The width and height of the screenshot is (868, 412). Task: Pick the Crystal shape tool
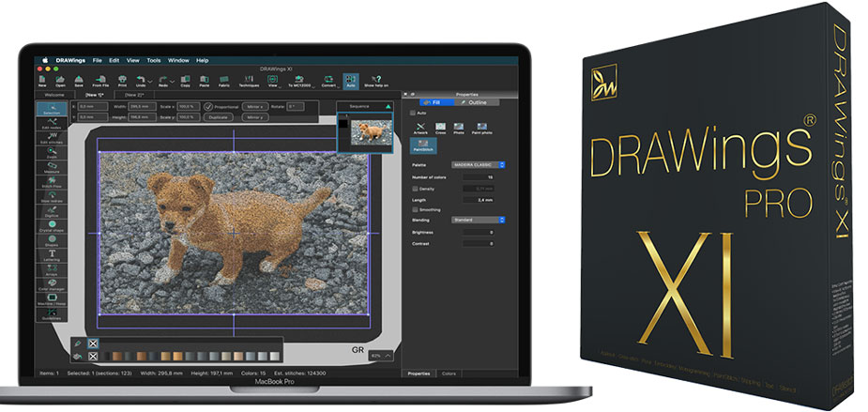pos(52,226)
